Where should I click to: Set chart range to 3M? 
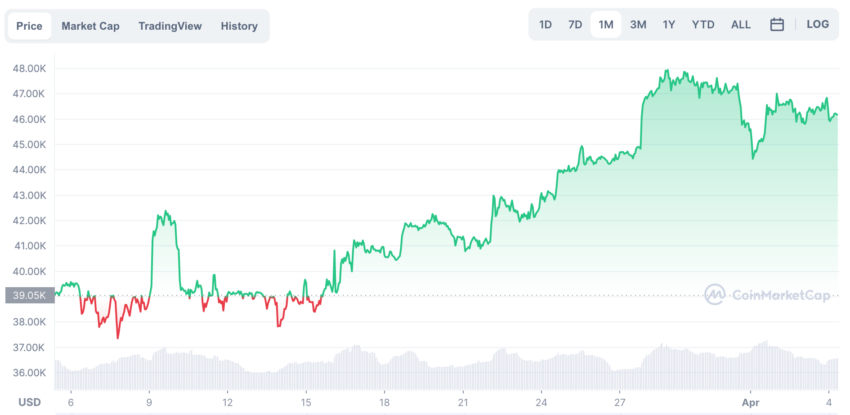click(638, 25)
